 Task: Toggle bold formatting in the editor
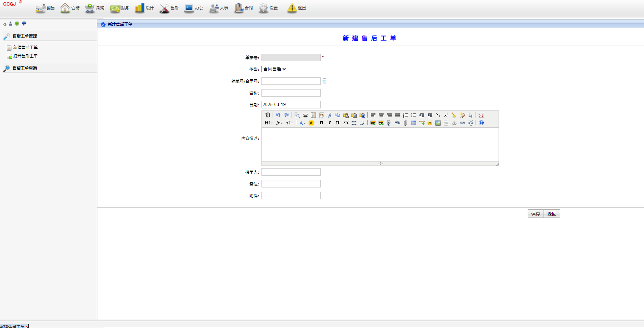coord(321,123)
